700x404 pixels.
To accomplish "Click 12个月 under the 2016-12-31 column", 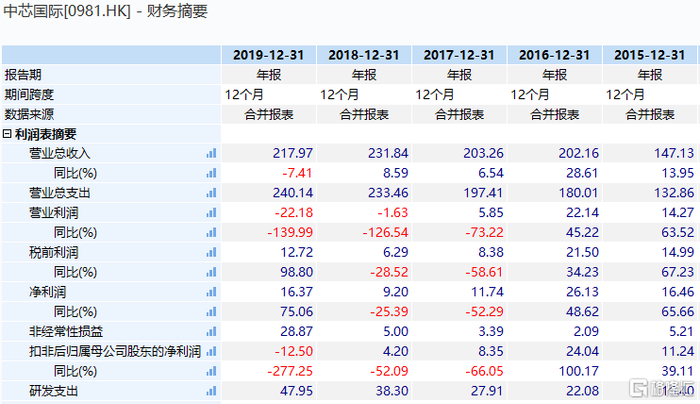I will click(529, 95).
